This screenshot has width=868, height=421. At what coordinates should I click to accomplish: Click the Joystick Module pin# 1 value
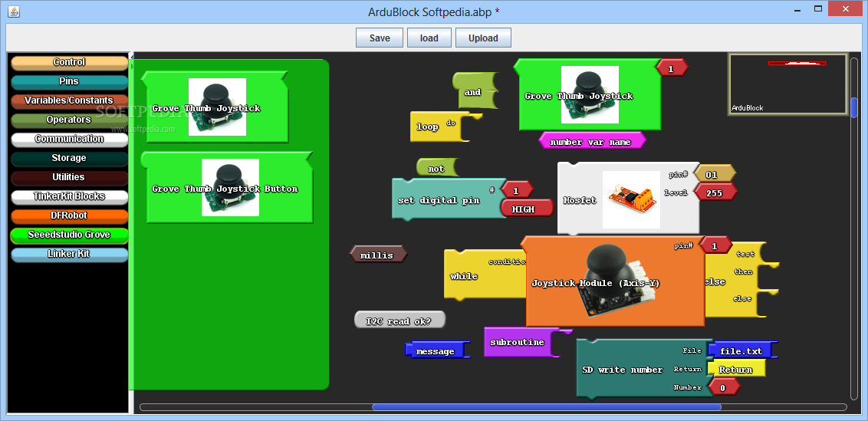(x=715, y=246)
